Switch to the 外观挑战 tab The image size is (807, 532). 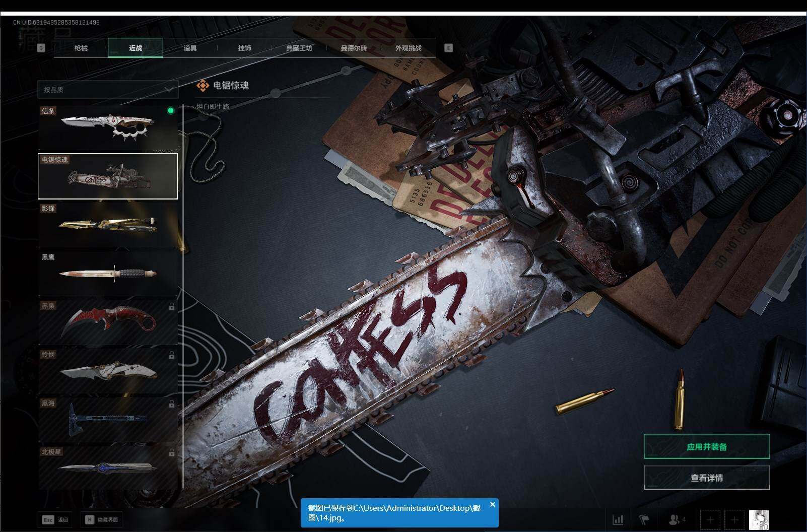(408, 48)
